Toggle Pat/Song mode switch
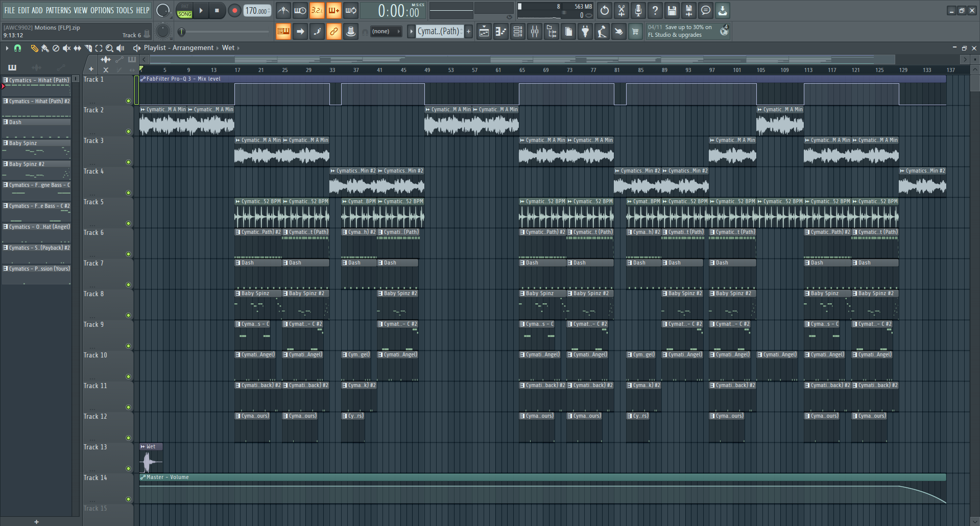Screen dimensions: 980x526 point(185,11)
